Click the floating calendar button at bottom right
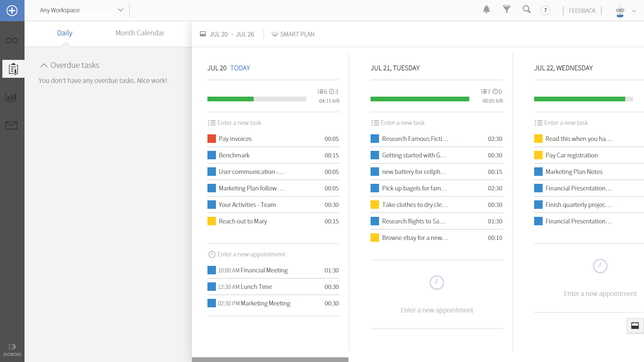 point(635,326)
